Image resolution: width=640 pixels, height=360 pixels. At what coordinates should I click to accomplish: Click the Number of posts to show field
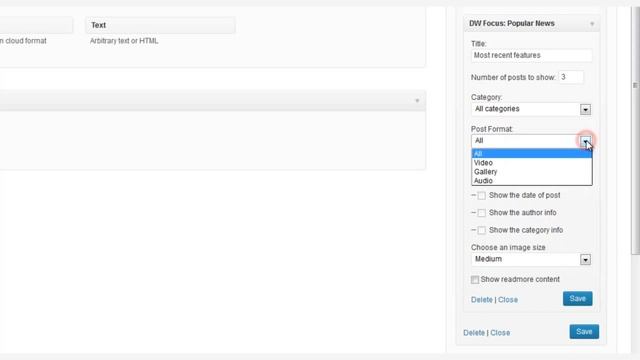(x=571, y=77)
